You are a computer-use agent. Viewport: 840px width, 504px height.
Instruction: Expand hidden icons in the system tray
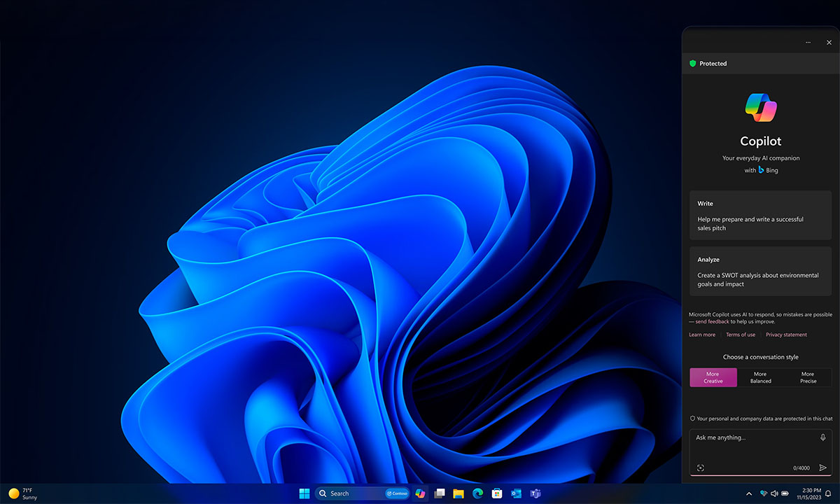[749, 493]
